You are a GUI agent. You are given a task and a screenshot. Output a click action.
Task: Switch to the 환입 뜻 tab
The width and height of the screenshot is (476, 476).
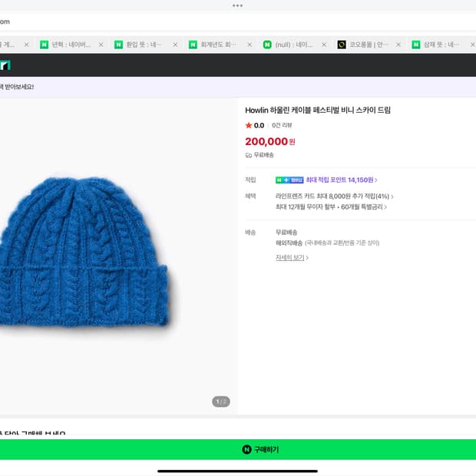click(140, 45)
